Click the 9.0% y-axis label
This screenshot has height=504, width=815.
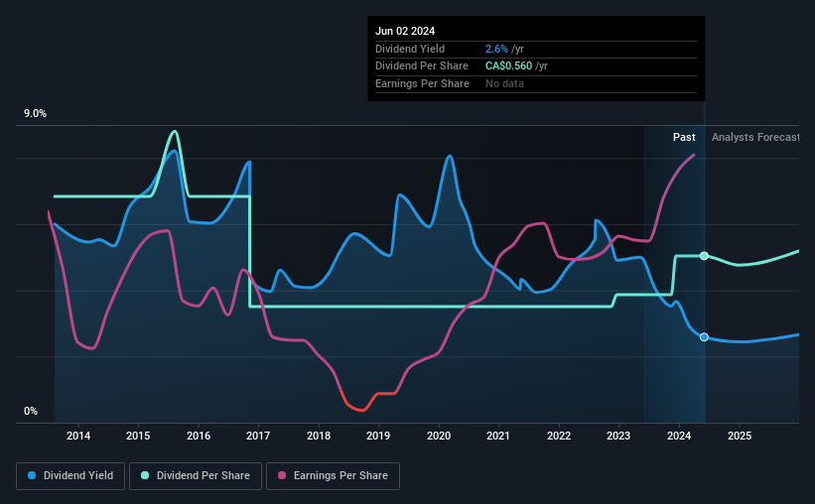35,114
